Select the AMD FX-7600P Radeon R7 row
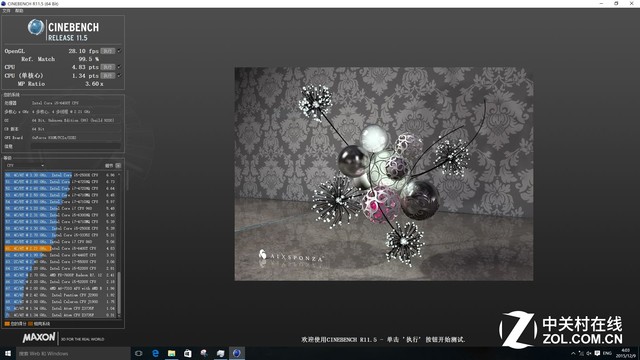 (60, 275)
